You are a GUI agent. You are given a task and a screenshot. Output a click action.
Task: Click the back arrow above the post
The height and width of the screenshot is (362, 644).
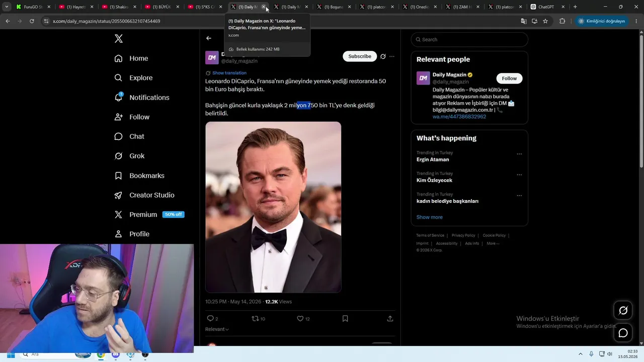[x=209, y=38]
